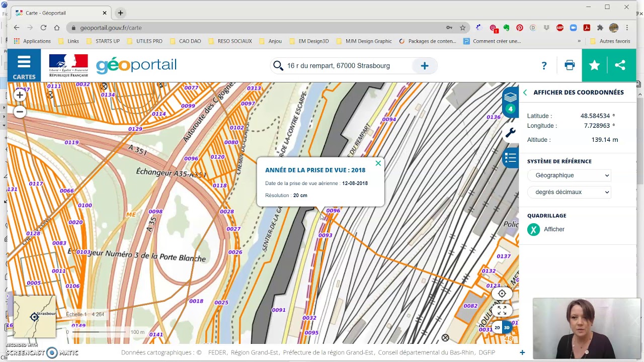
Task: Toggle the grid Afficher X button
Action: 533,229
